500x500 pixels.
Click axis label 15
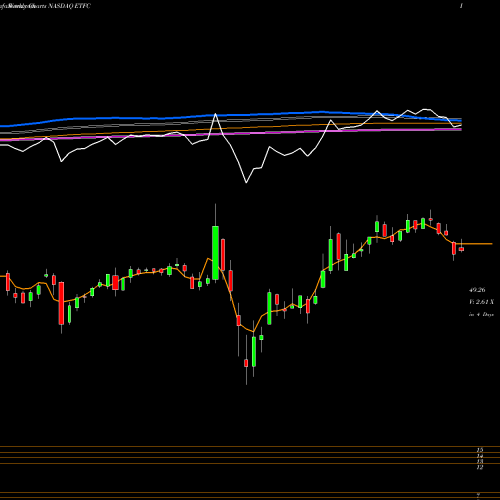click(480, 450)
